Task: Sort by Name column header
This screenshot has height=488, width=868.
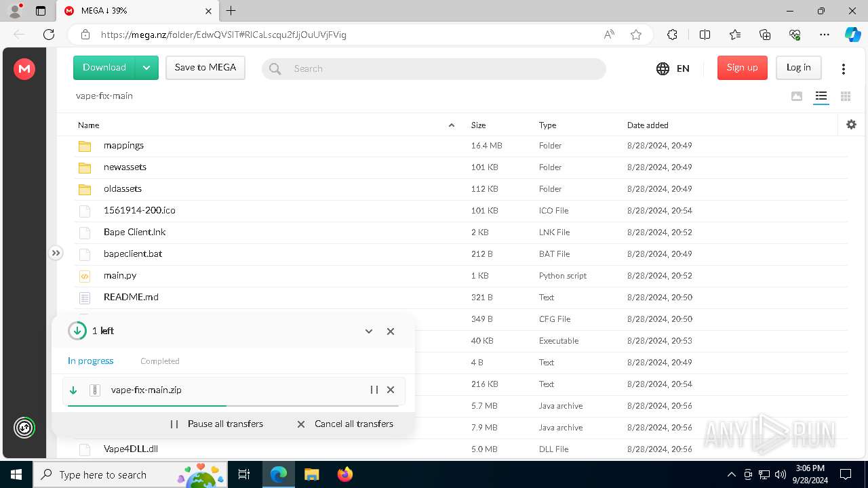Action: (89, 125)
